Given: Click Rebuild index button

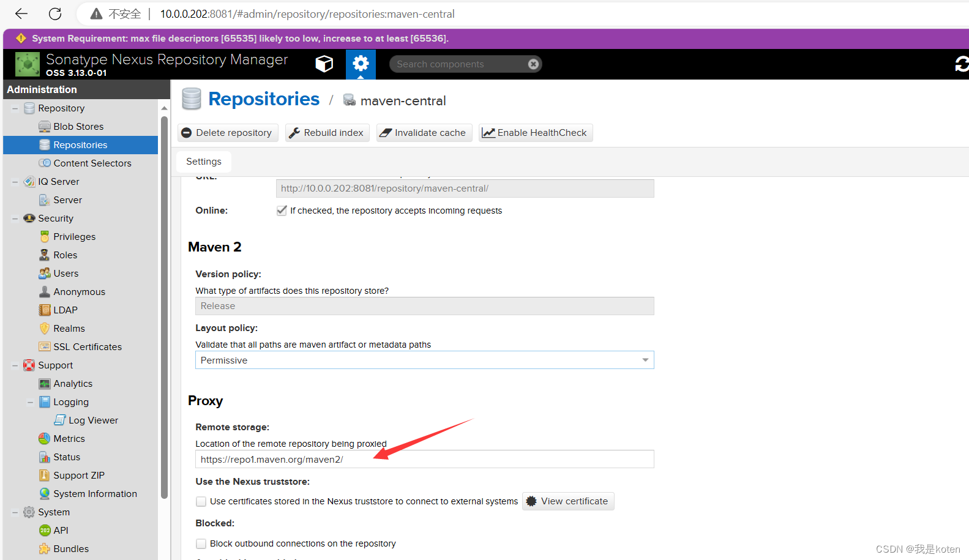Looking at the screenshot, I should 327,133.
